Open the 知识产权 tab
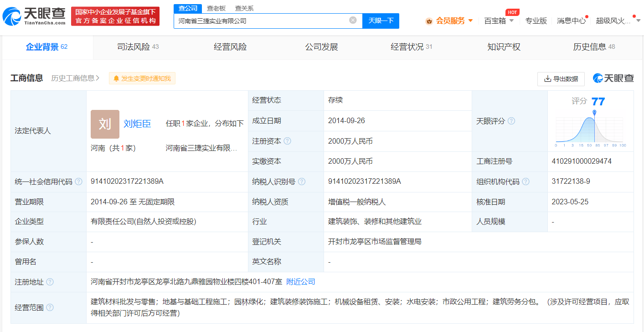The image size is (644, 332). (504, 47)
